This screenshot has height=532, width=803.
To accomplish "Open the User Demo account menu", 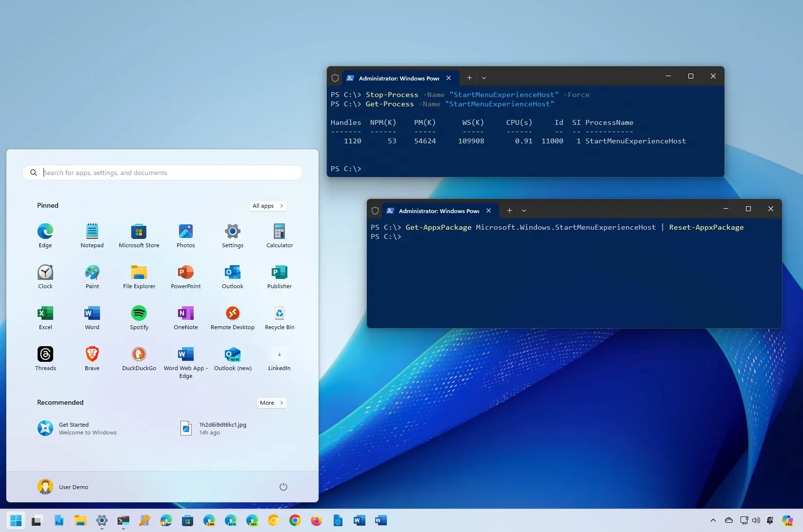I will pos(63,487).
